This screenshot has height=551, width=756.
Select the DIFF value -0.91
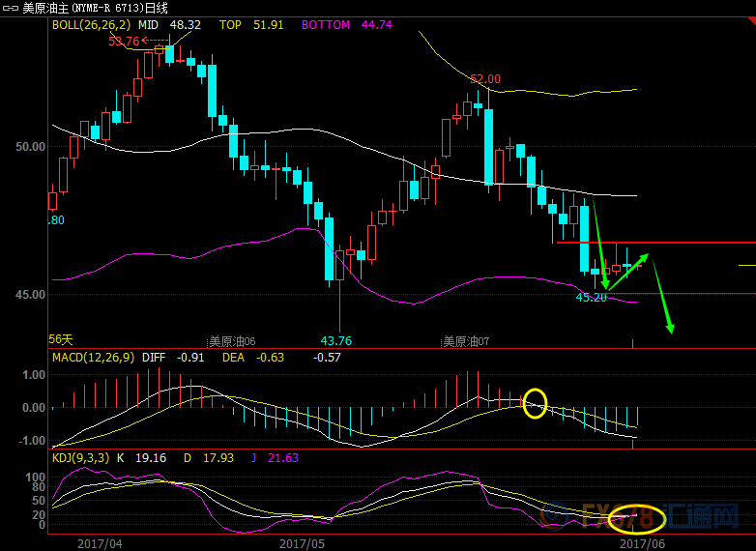[x=189, y=358]
